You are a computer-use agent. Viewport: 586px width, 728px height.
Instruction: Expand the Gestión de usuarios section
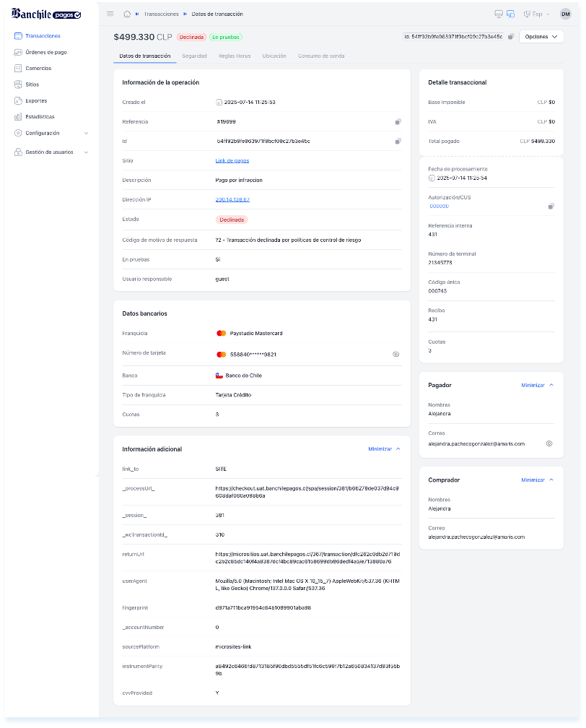51,152
